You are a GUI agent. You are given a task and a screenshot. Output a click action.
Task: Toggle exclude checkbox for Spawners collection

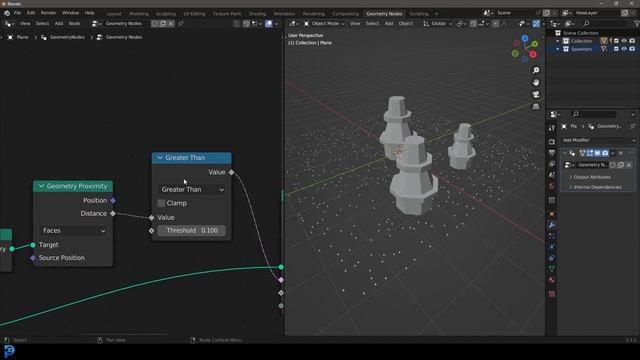tap(616, 49)
